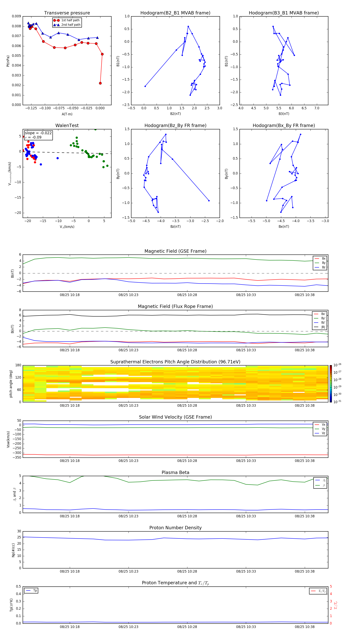Click '08/25 10:18' tick under Solar Wind Velocity plot
This screenshot has width=351, height=644.
pyautogui.click(x=70, y=461)
